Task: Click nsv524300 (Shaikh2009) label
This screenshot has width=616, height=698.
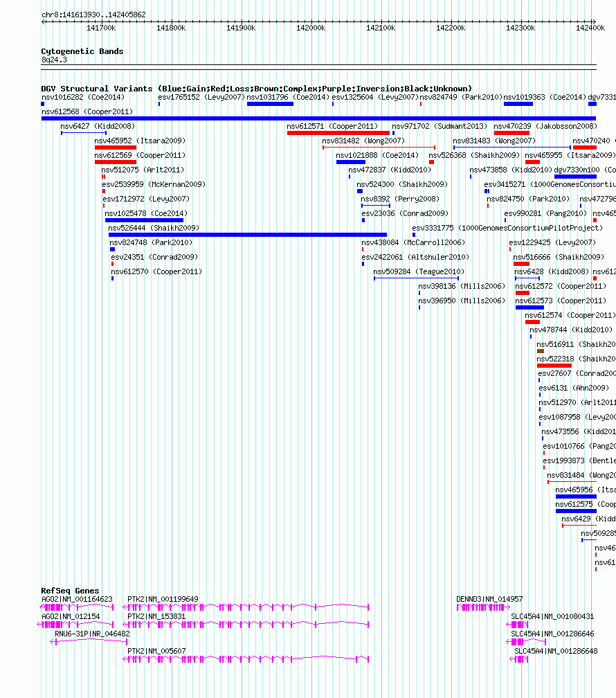Action: [x=402, y=184]
